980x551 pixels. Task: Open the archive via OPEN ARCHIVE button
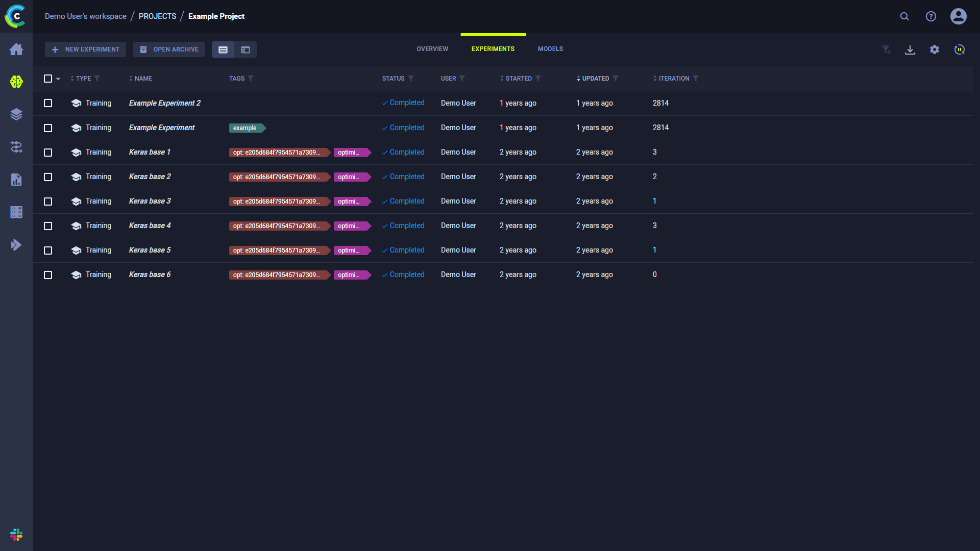coord(168,49)
